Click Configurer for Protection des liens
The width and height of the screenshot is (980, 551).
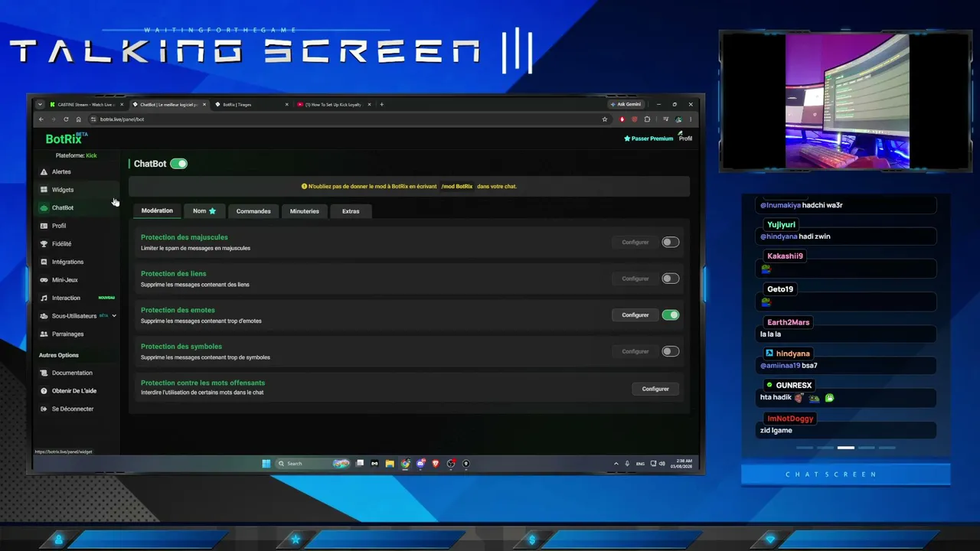coord(635,279)
